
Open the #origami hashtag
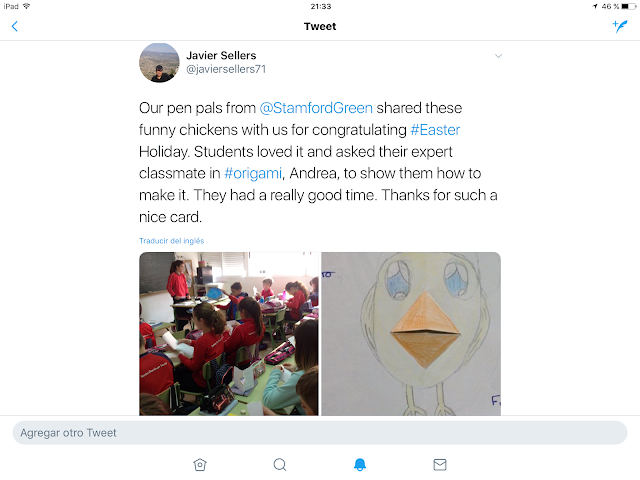pos(253,173)
